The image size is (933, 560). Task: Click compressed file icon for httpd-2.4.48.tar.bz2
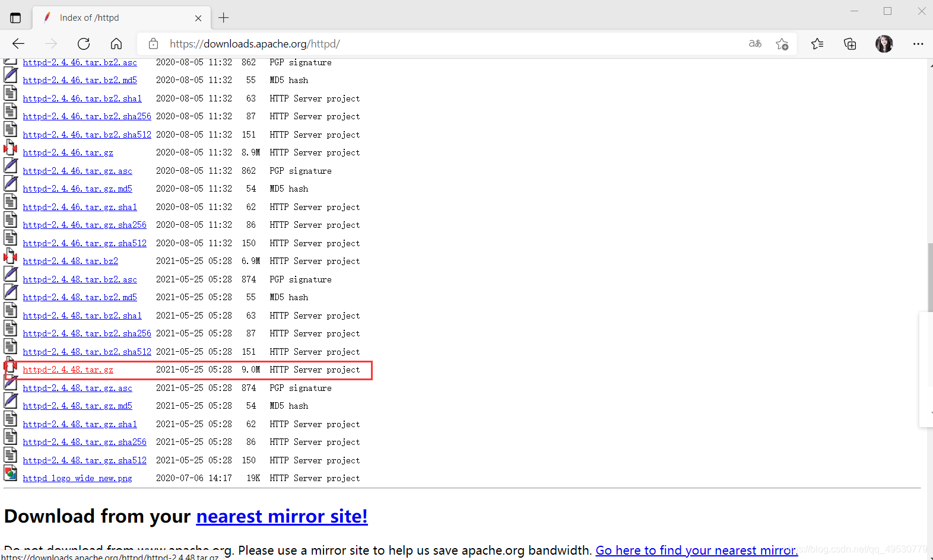11,256
